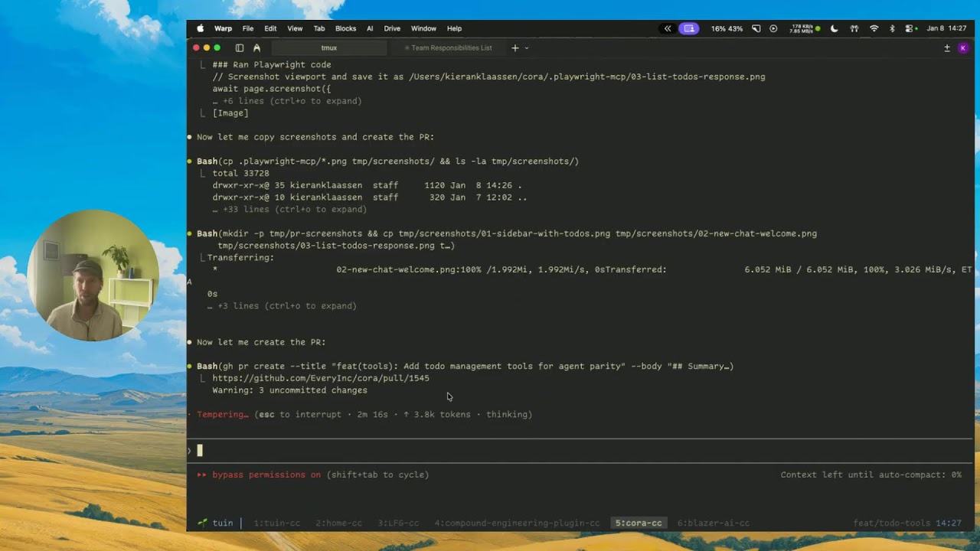
Task: Select tmux window 5:cora-cc
Action: pos(639,523)
